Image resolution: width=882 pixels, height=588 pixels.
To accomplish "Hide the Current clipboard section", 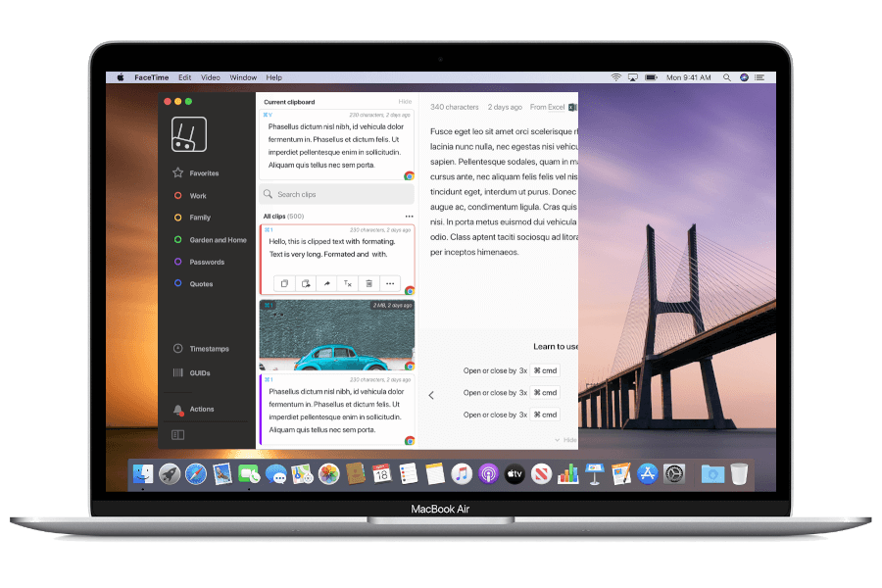I will click(405, 102).
